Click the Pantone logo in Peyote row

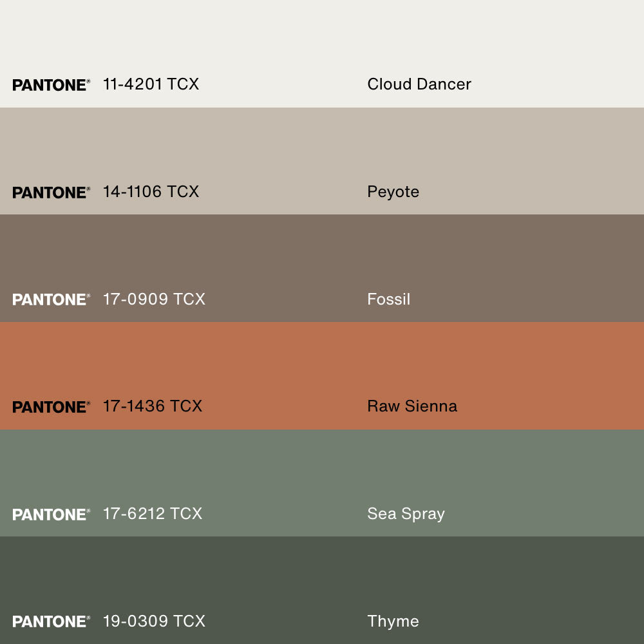coord(51,193)
